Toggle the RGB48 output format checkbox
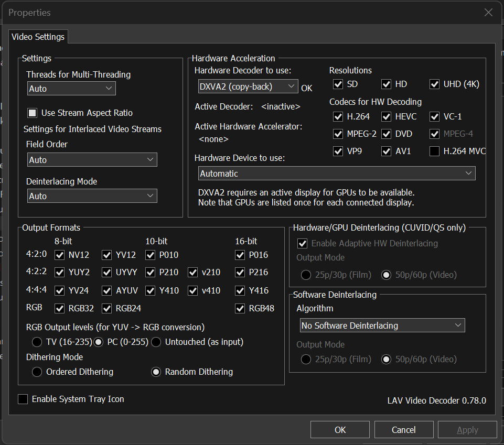This screenshot has width=504, height=445. [x=240, y=308]
